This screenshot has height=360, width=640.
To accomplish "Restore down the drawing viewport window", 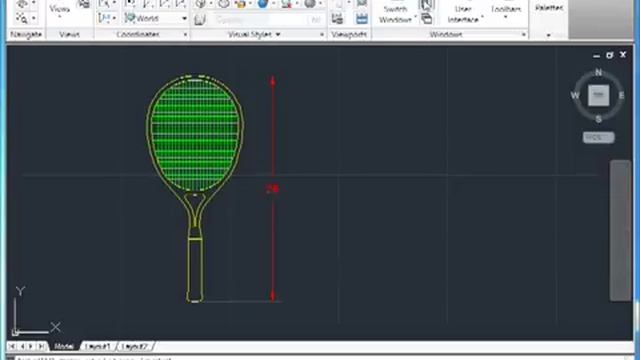I will [610, 55].
